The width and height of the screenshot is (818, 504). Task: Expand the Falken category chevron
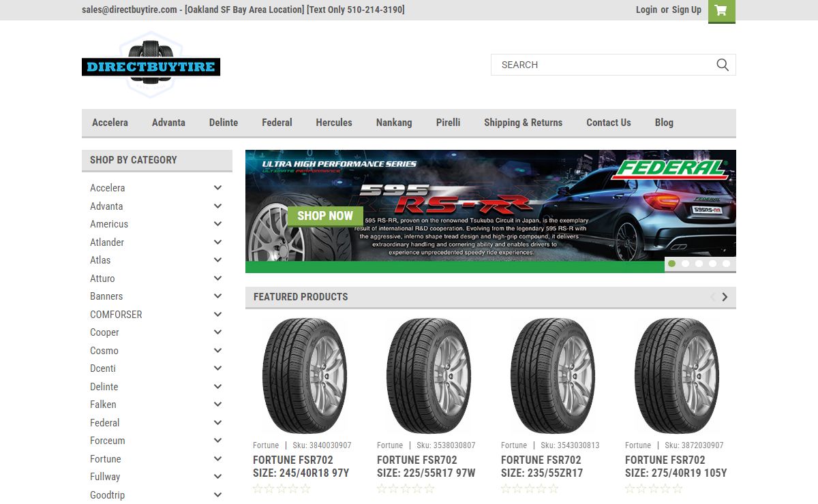tap(217, 405)
